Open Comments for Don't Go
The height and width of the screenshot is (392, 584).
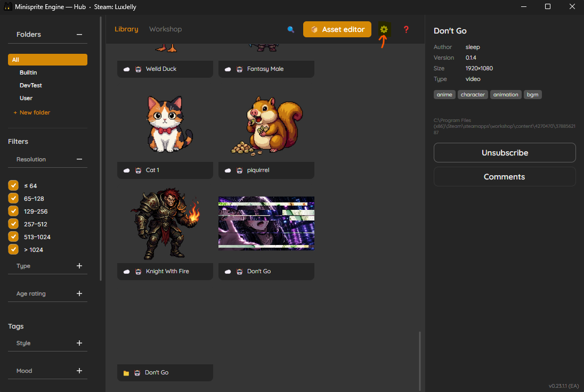pos(505,177)
